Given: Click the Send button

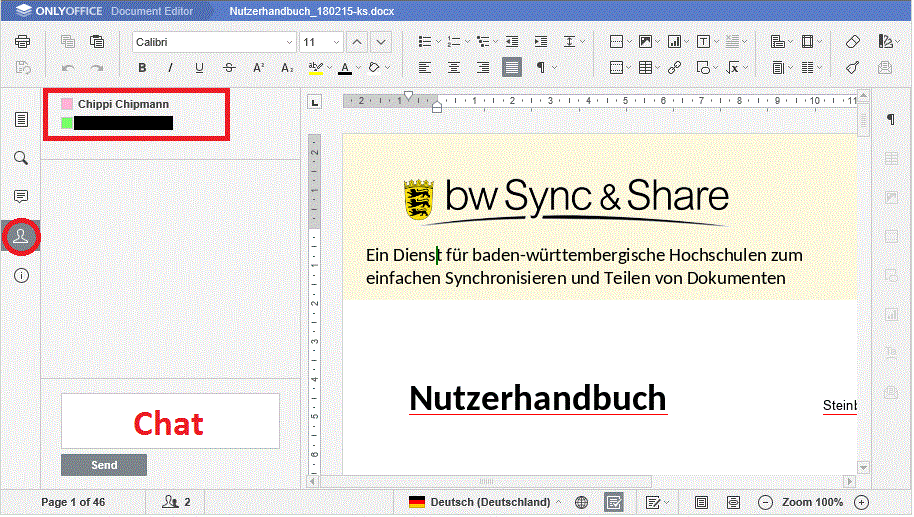Looking at the screenshot, I should tap(104, 465).
